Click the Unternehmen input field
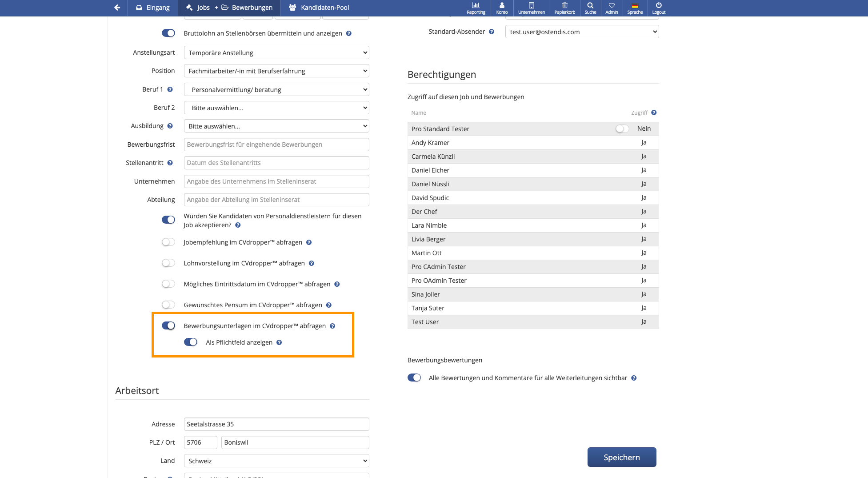The image size is (868, 478). click(x=276, y=181)
